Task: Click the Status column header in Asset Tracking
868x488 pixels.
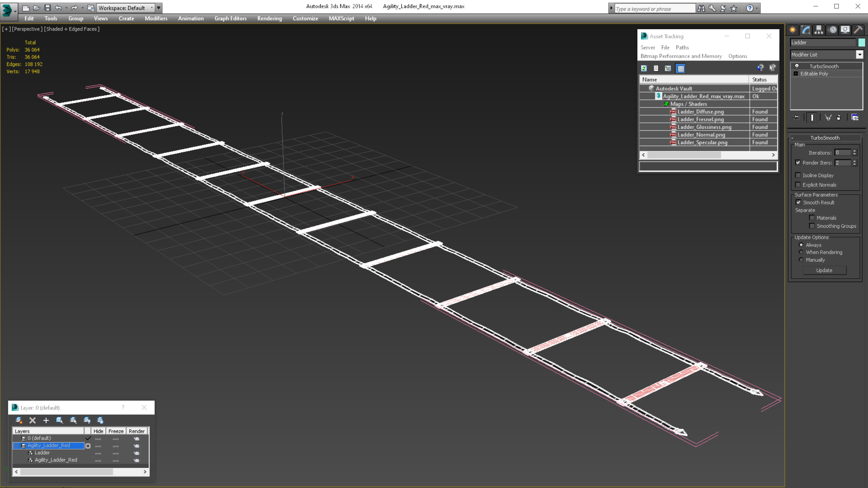Action: tap(763, 80)
